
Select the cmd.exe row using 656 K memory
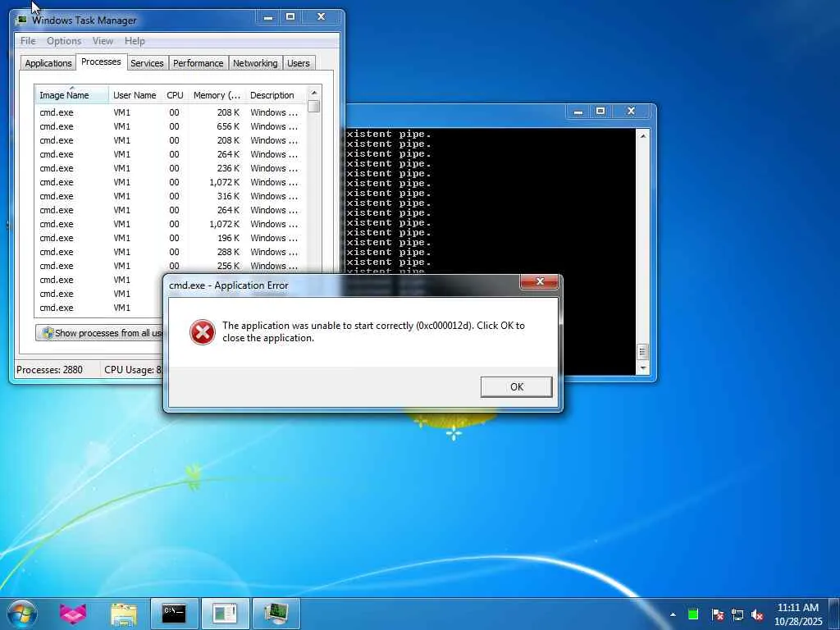pos(171,126)
